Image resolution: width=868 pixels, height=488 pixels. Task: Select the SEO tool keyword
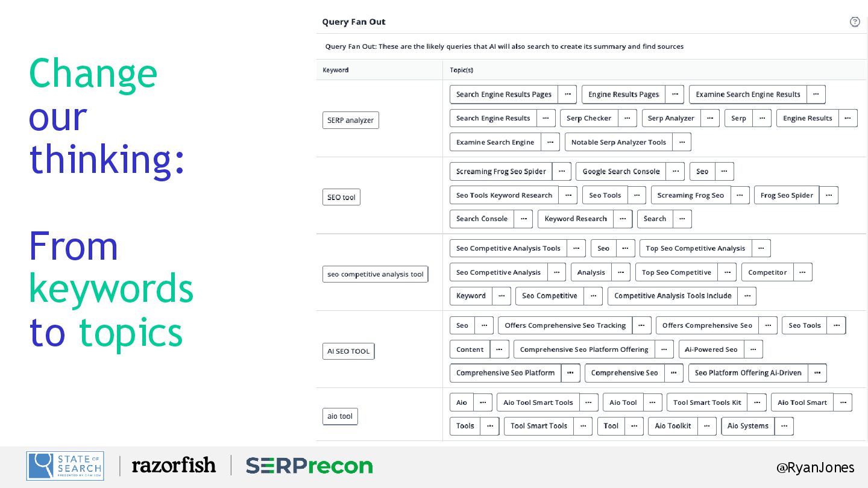coord(341,197)
